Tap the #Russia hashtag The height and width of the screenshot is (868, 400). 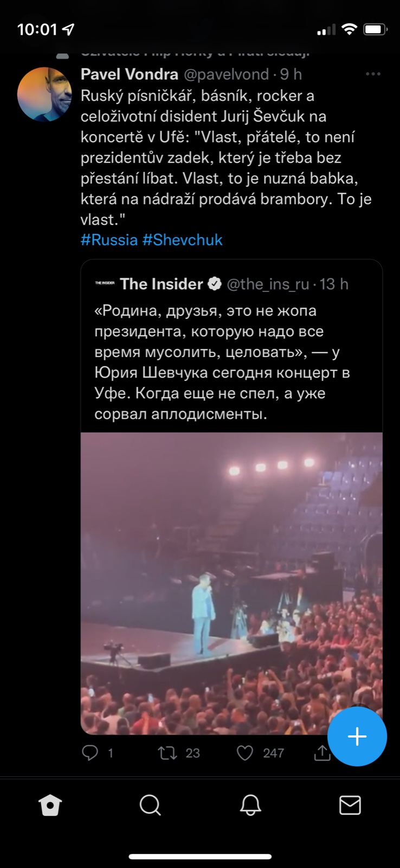tap(109, 240)
